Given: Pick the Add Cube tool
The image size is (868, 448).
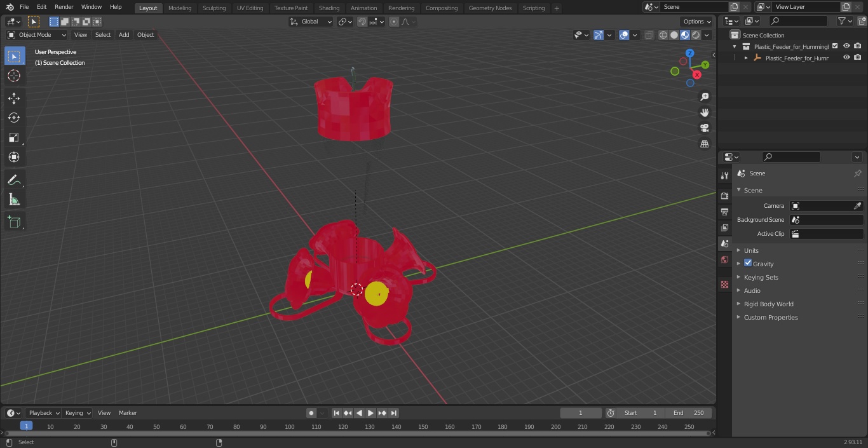Looking at the screenshot, I should coord(15,222).
